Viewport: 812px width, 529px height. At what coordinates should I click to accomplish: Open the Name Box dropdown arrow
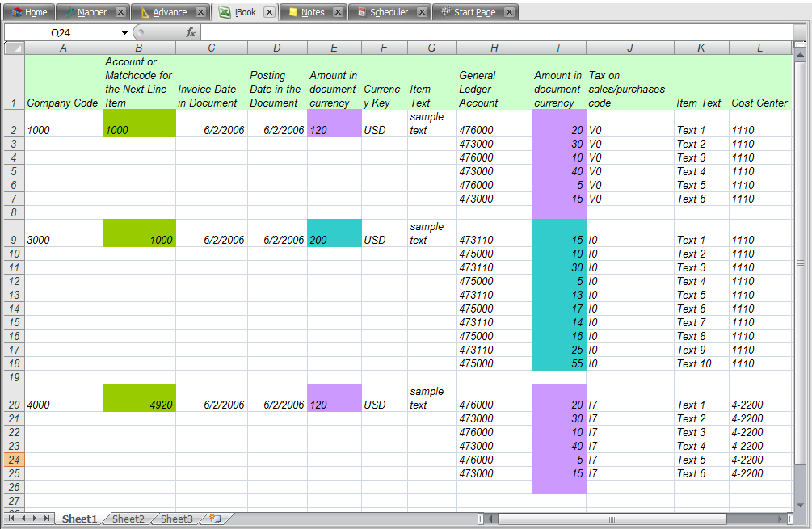(x=124, y=33)
